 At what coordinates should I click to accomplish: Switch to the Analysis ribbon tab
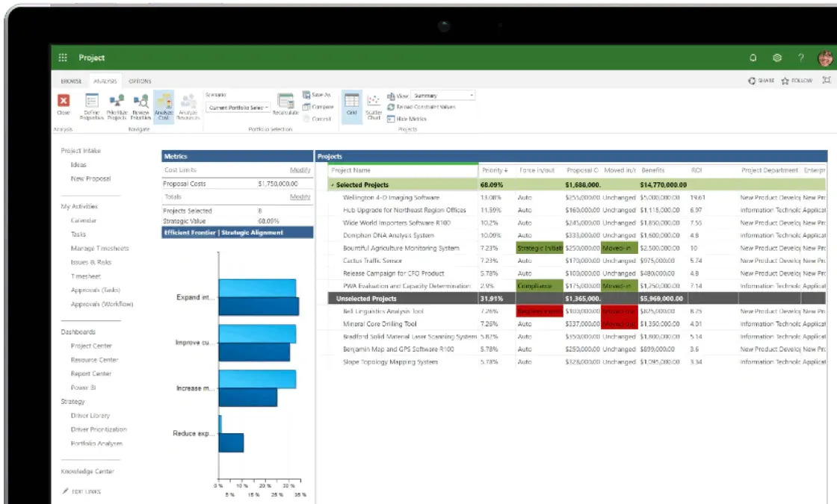tap(105, 81)
